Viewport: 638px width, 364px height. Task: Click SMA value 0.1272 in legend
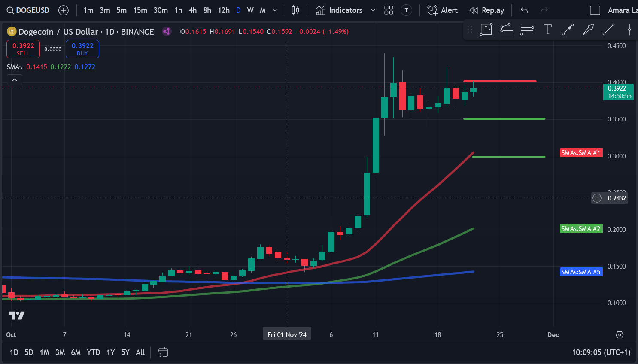point(85,67)
